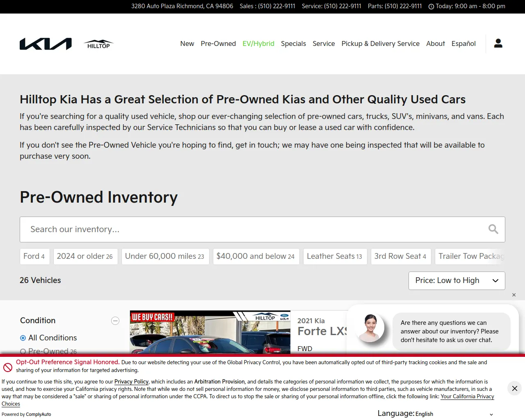Click the Hilltop dealership logo
Viewport: 525px width, 420px height.
(x=98, y=44)
